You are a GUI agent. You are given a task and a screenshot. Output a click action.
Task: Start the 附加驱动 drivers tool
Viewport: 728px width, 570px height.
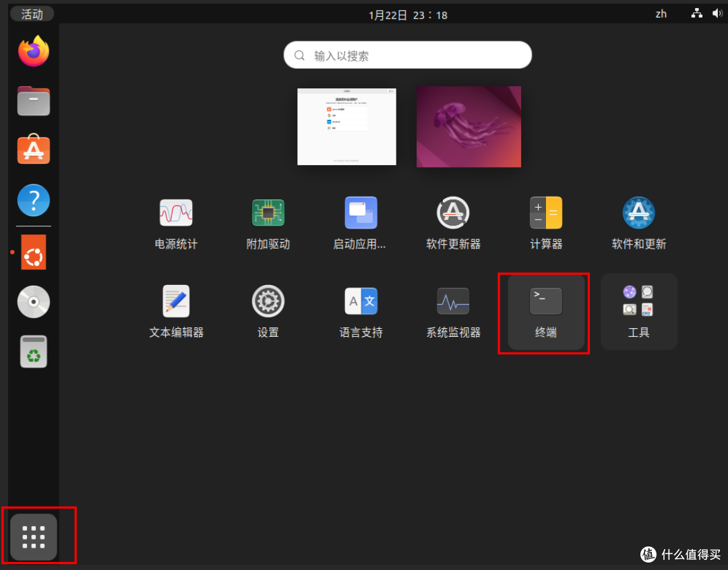(268, 222)
